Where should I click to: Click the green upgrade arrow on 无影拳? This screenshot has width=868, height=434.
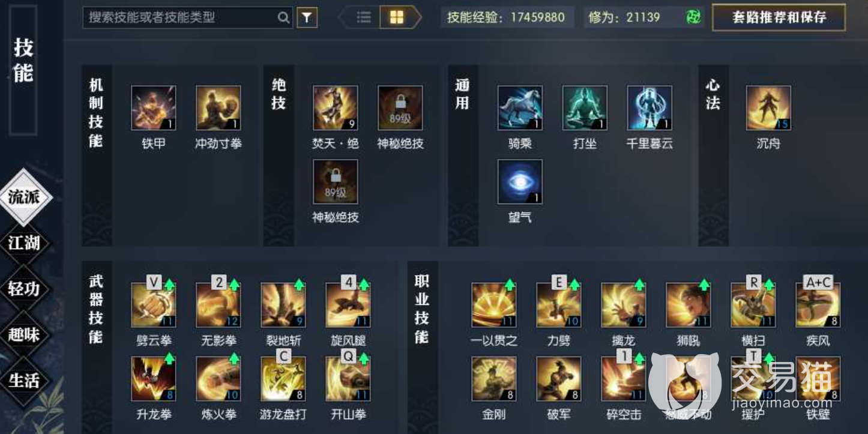click(x=235, y=285)
